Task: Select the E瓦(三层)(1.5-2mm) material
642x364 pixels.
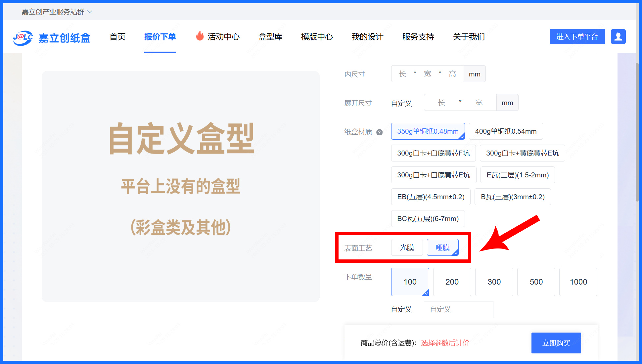Action: click(517, 175)
